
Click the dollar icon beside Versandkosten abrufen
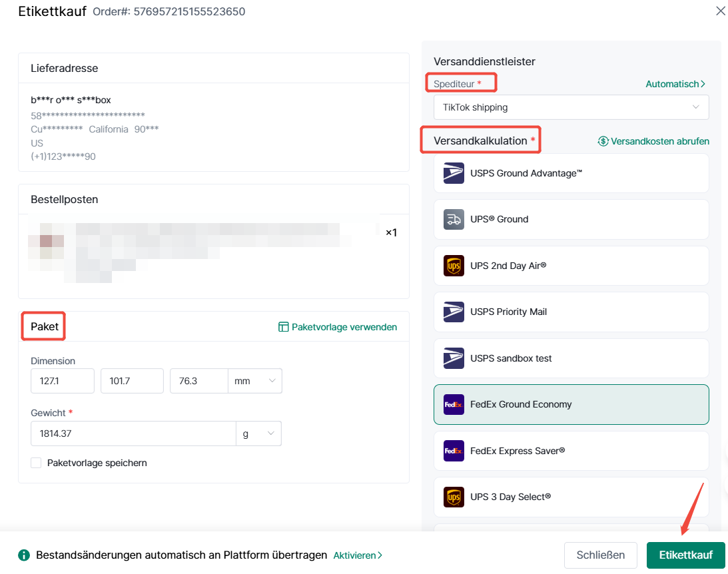pos(603,141)
